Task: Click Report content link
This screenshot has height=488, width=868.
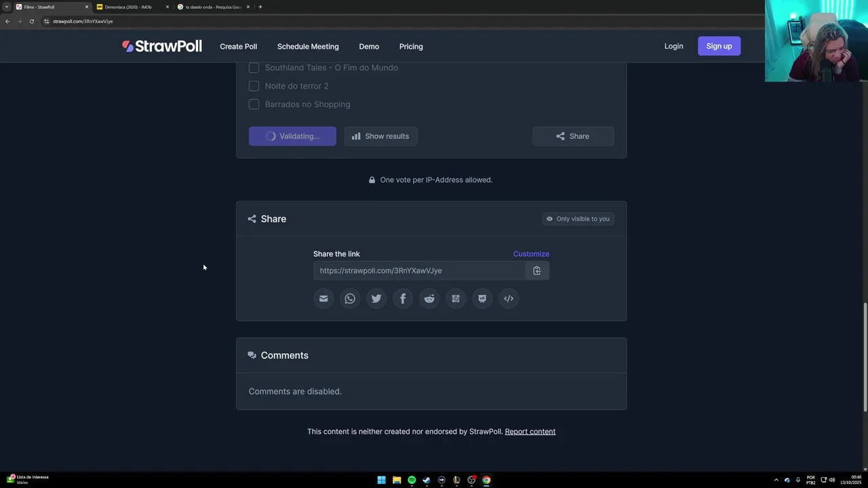Action: pos(530,431)
